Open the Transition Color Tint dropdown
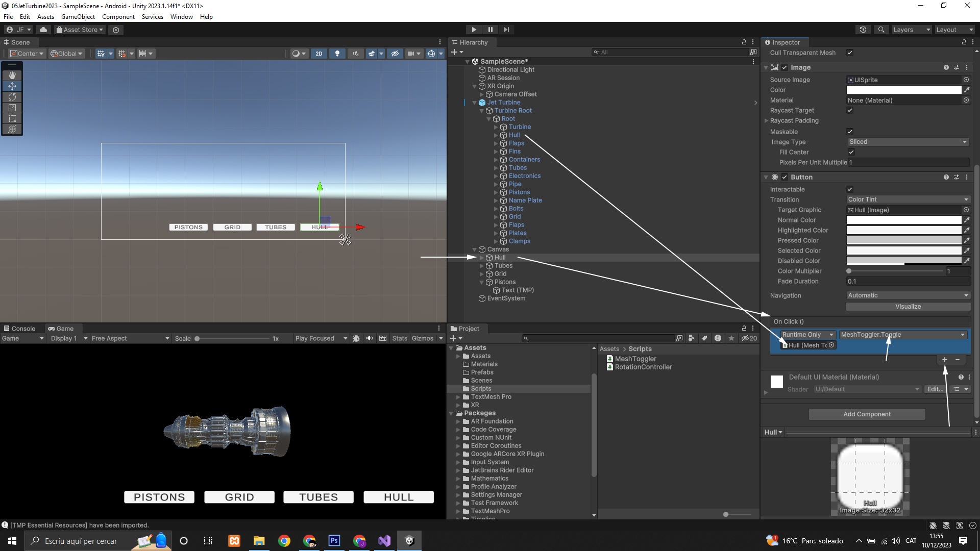The width and height of the screenshot is (980, 551). coord(908,199)
